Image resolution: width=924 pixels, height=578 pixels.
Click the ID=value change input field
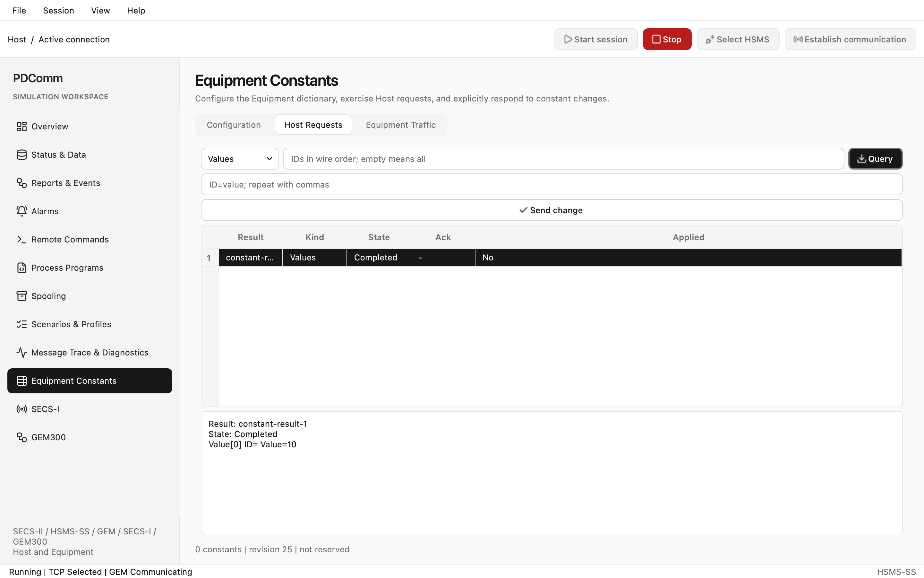point(551,185)
